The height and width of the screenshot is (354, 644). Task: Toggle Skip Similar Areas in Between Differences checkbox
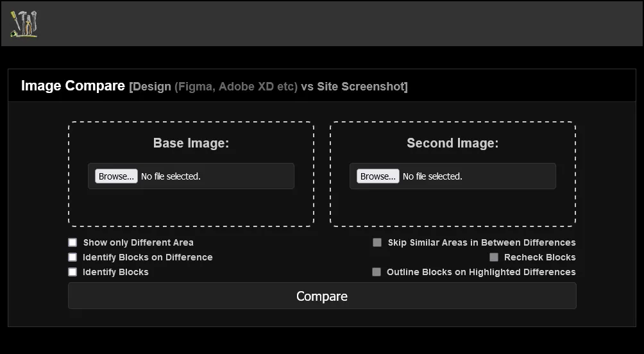coord(377,242)
